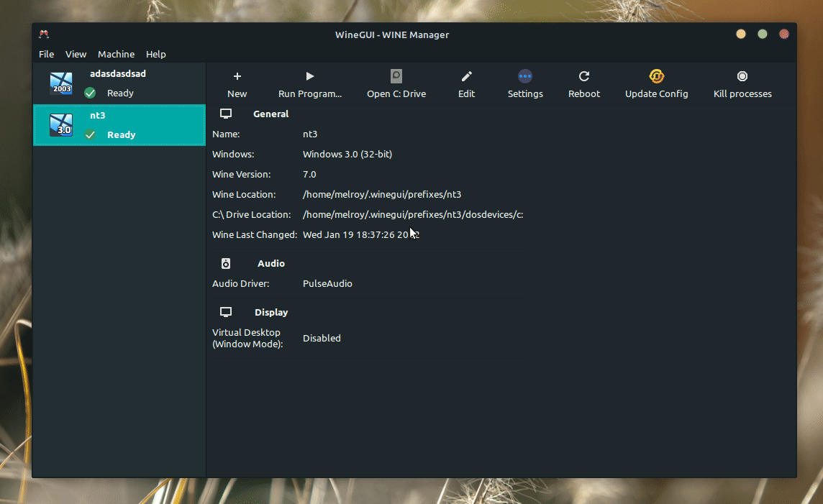Click the Edit pencil icon
The height and width of the screenshot is (504, 823).
tap(467, 76)
